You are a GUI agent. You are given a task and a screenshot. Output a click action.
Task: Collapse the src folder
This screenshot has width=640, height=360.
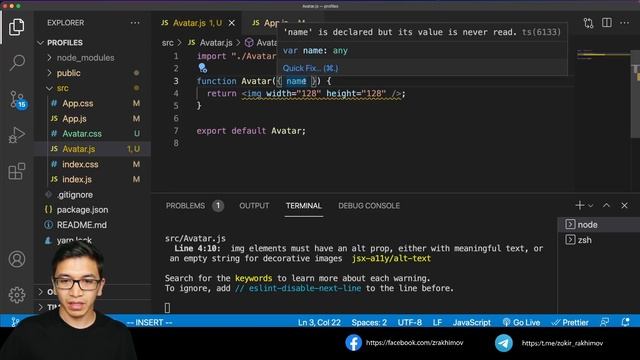pos(92,88)
